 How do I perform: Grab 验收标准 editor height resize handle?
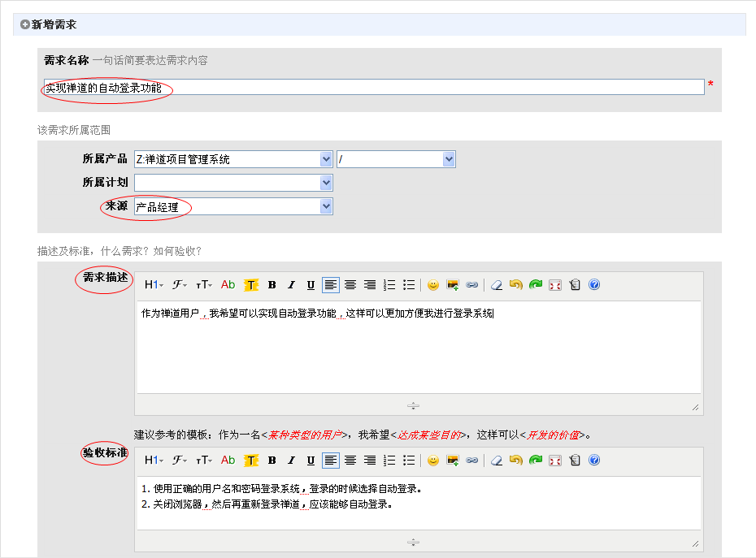(x=413, y=543)
